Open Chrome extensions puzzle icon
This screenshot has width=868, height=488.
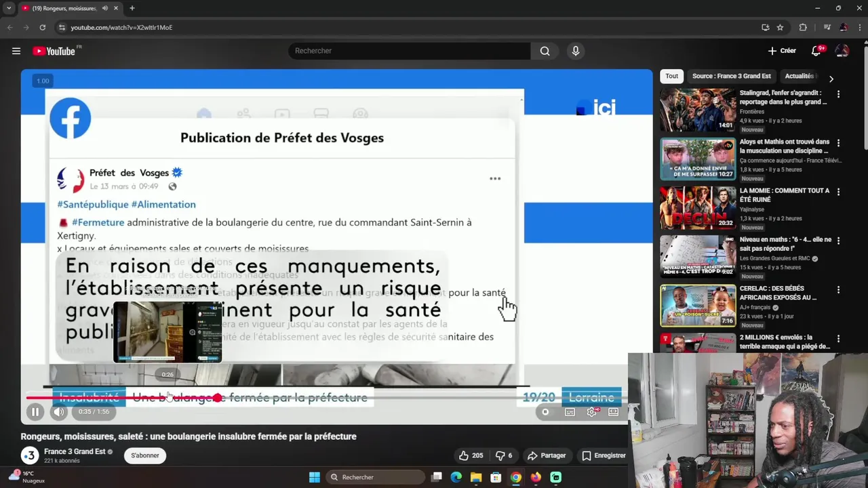coord(803,27)
